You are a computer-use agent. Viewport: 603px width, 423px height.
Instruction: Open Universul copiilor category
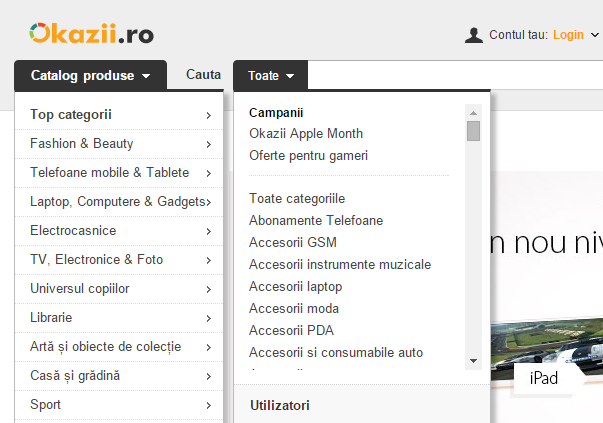(x=119, y=289)
